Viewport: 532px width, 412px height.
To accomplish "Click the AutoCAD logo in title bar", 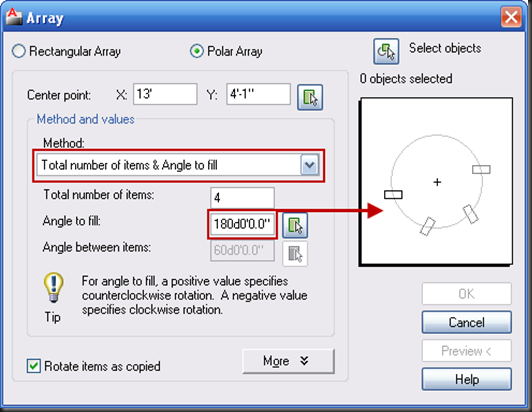I will (14, 17).
